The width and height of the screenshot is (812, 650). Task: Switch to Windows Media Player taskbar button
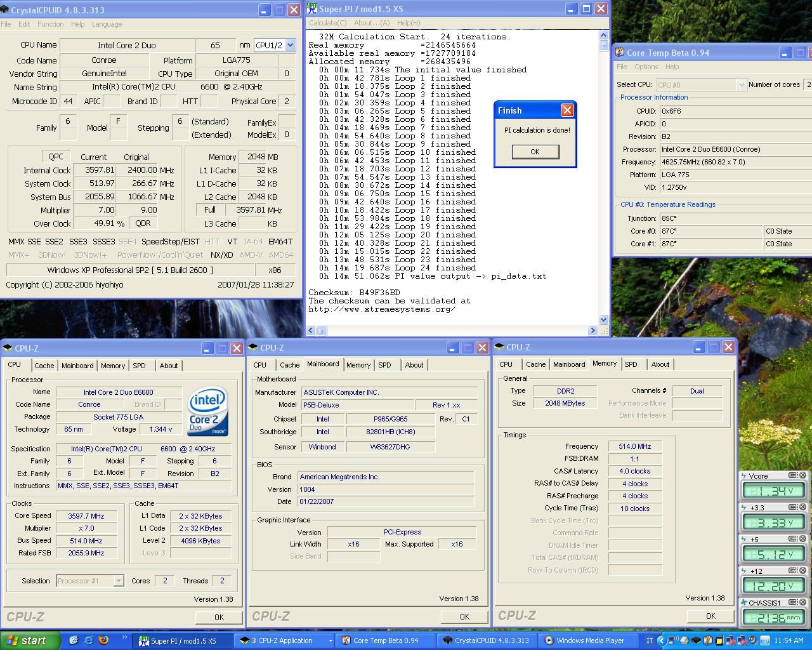590,640
